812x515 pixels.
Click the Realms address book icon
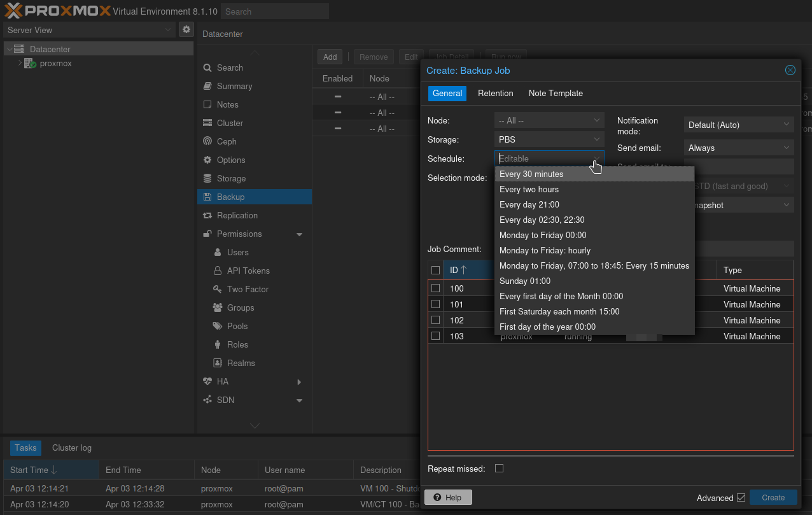(x=218, y=363)
